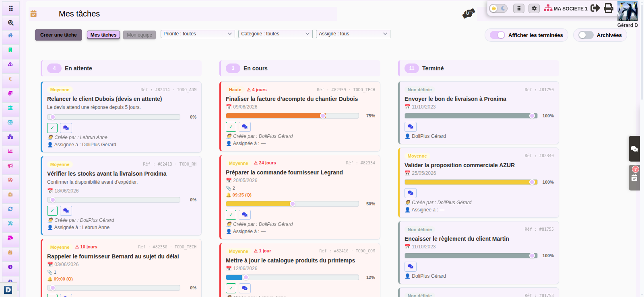Click the Gérard D penguin avatar
The height and width of the screenshot is (297, 644).
point(627,11)
